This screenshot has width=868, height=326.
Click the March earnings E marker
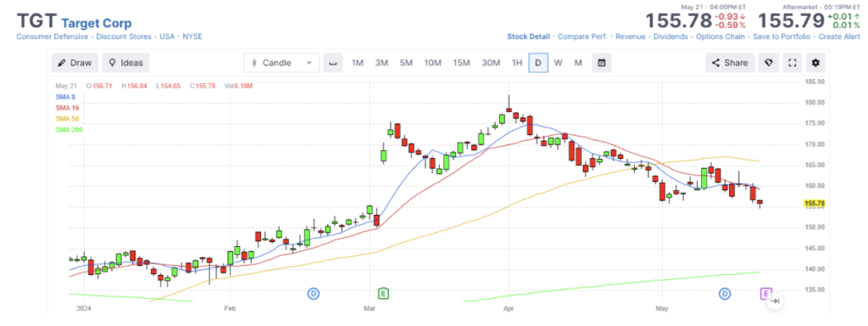coord(383,293)
